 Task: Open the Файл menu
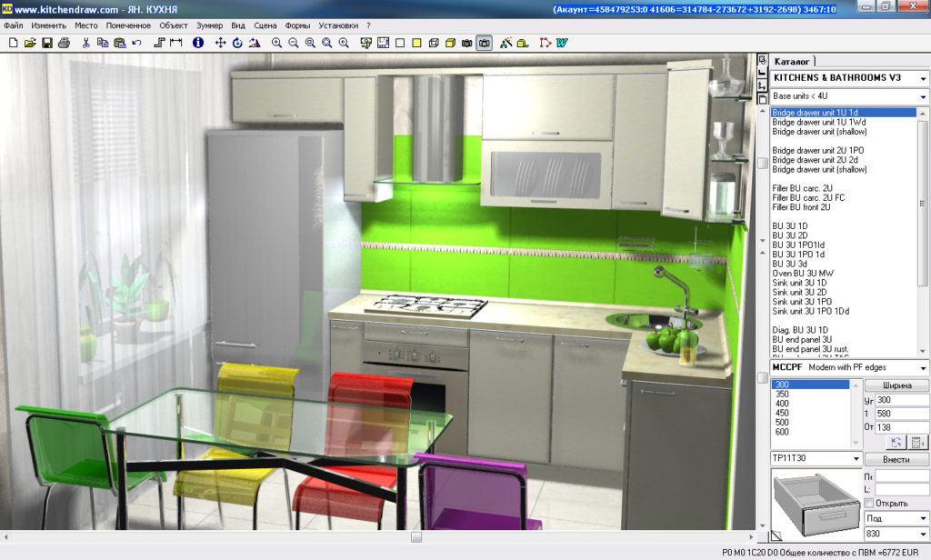(x=13, y=25)
